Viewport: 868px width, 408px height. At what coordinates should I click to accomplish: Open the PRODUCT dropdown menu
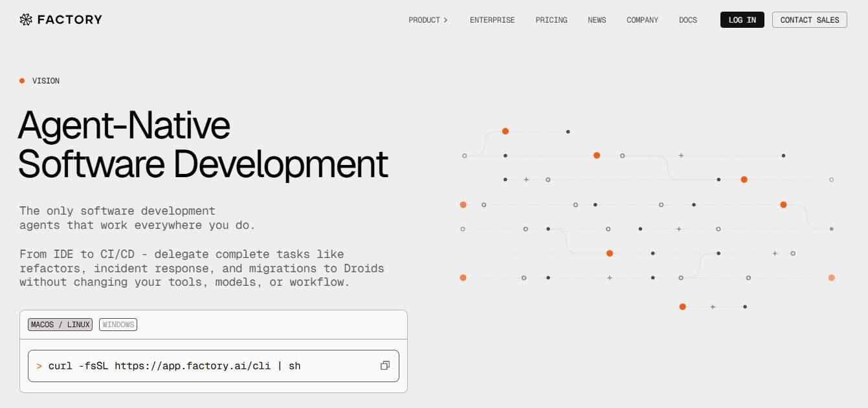point(424,20)
